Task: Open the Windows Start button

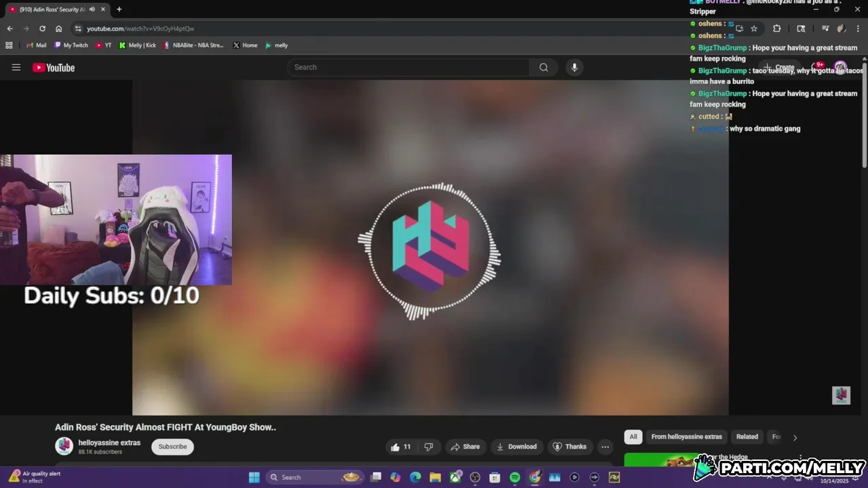Action: [x=254, y=477]
